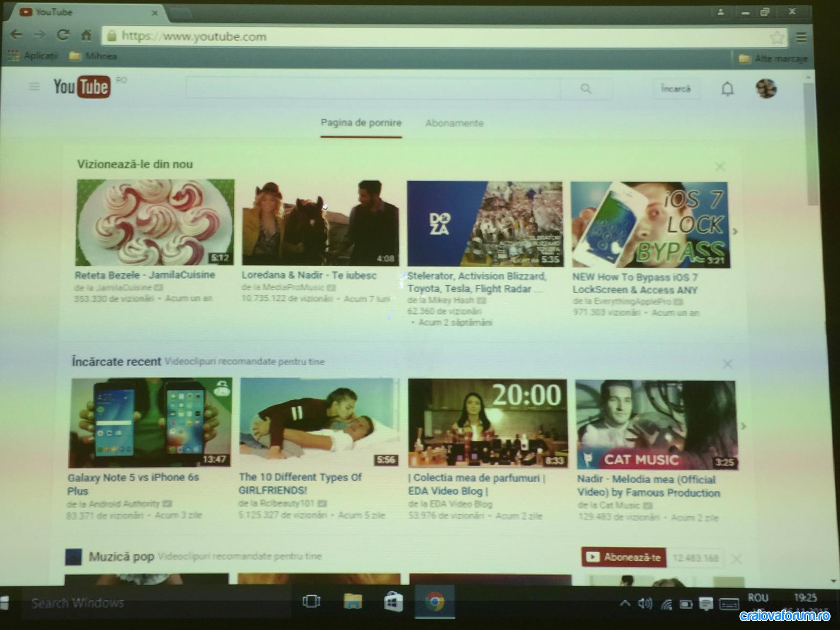Click the Search Windows taskbar box
The height and width of the screenshot is (630, 840).
156,603
